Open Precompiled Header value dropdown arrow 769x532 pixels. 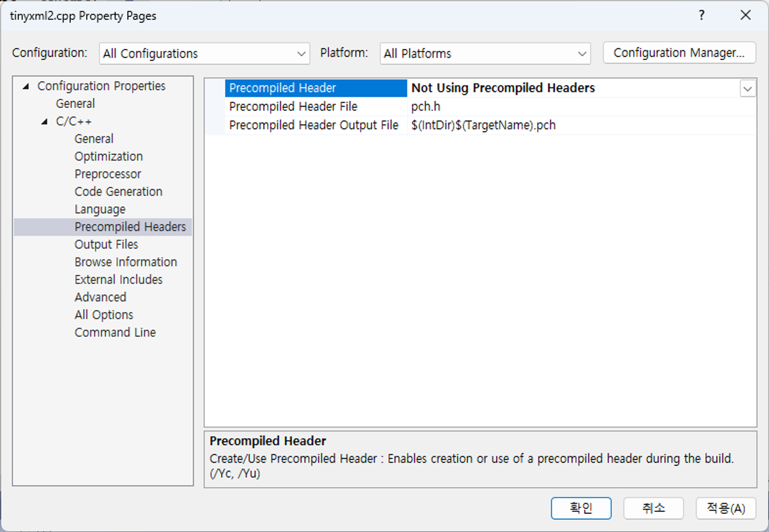pyautogui.click(x=747, y=89)
